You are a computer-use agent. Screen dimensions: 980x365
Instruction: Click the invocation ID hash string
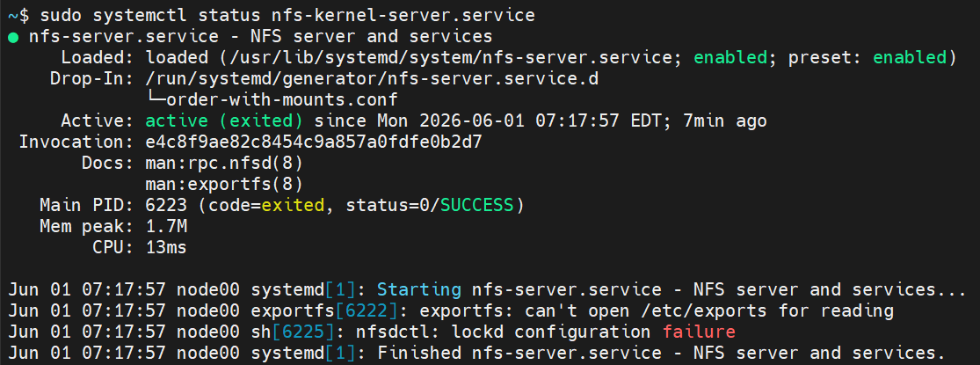pyautogui.click(x=313, y=142)
